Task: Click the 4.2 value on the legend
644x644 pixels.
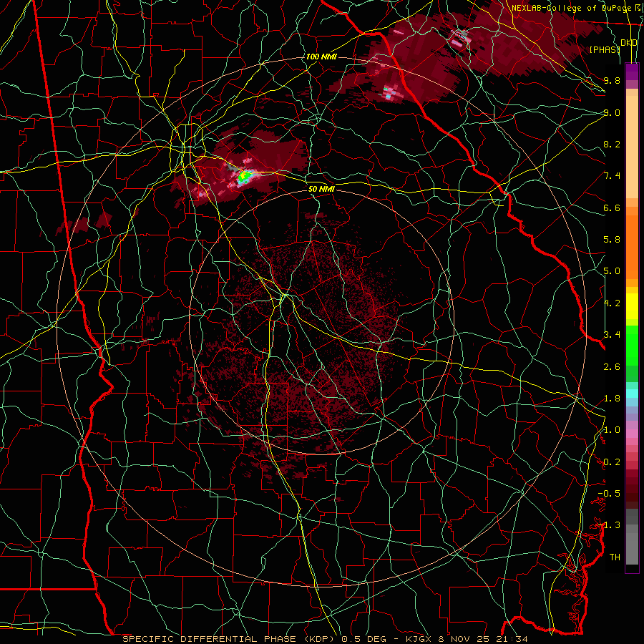Action: [x=612, y=303]
